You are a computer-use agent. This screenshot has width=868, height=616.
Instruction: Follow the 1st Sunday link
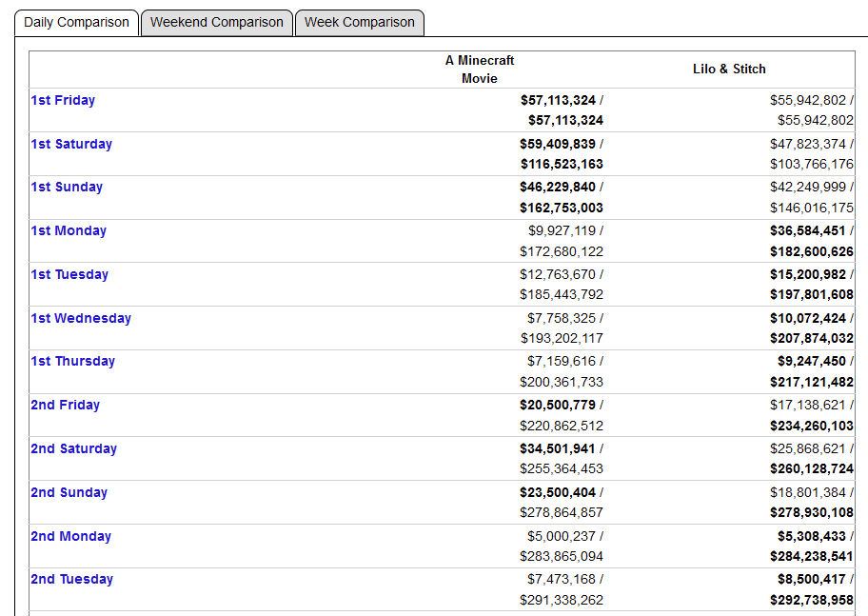click(67, 187)
